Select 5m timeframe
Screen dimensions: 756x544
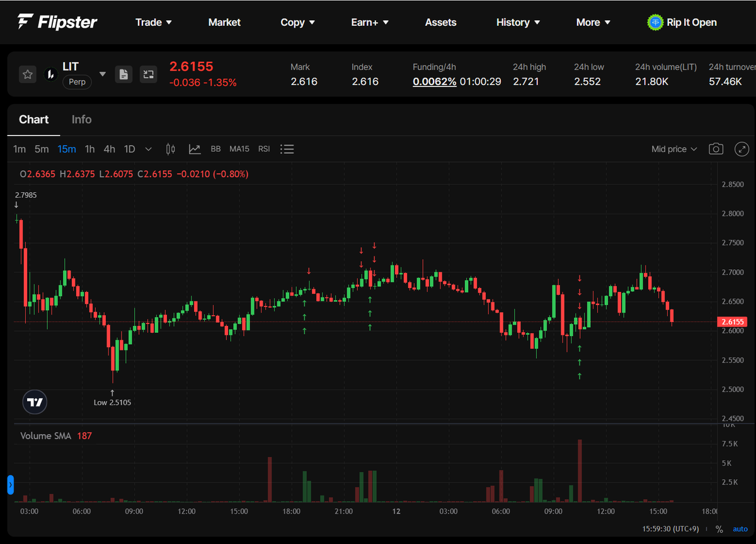pos(42,149)
